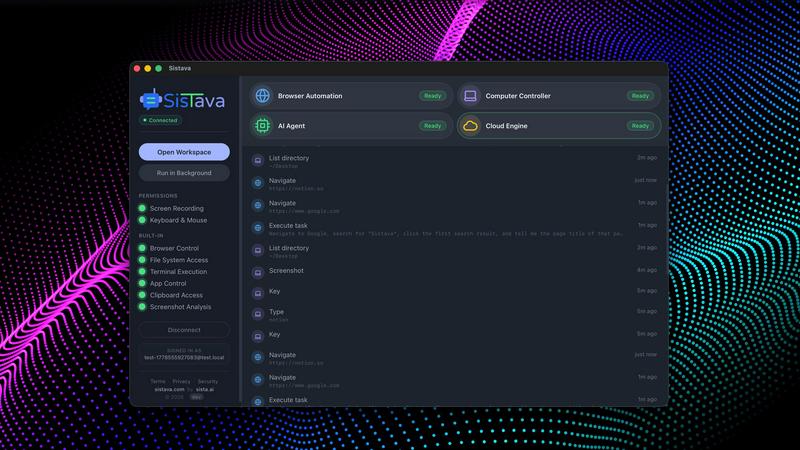This screenshot has height=450, width=800.
Task: Toggle the Keyboard & Mouse permission indicator
Action: (x=142, y=220)
